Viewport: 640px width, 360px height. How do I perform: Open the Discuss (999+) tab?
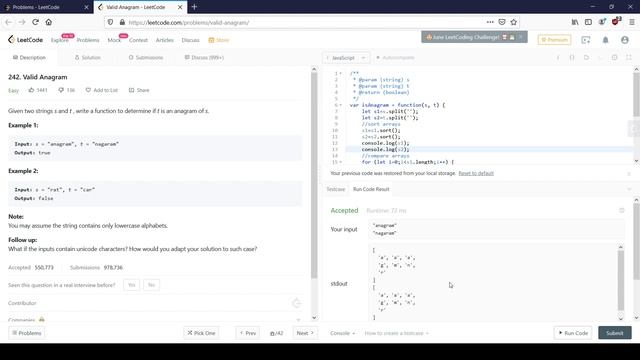204,58
